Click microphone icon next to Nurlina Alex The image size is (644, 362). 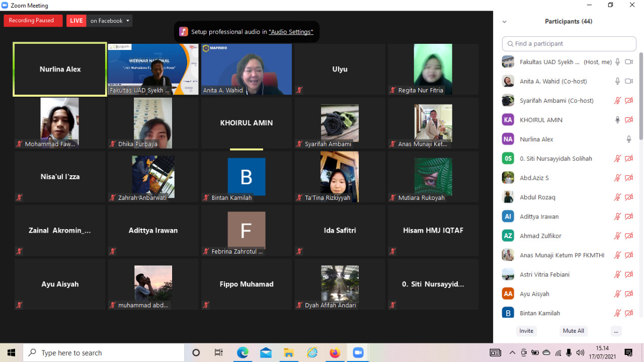(x=628, y=139)
